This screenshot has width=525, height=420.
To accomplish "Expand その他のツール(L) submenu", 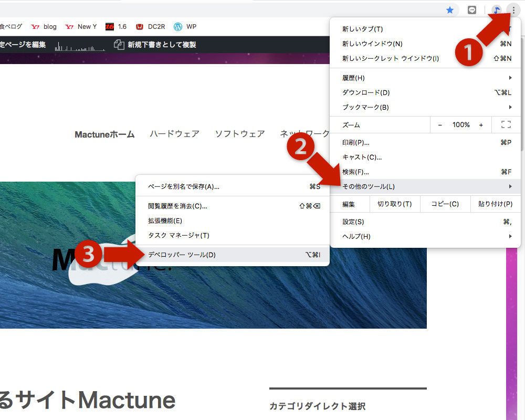I will point(425,186).
